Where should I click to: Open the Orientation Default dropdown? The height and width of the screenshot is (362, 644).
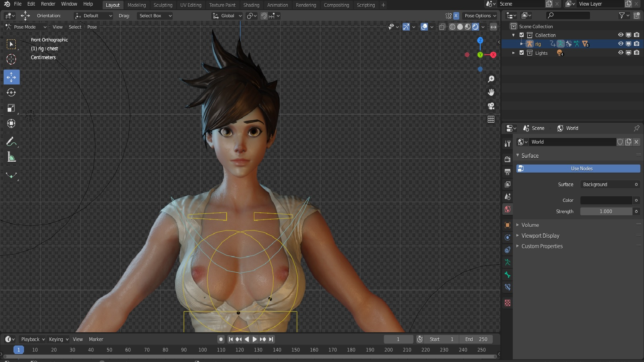point(93,16)
